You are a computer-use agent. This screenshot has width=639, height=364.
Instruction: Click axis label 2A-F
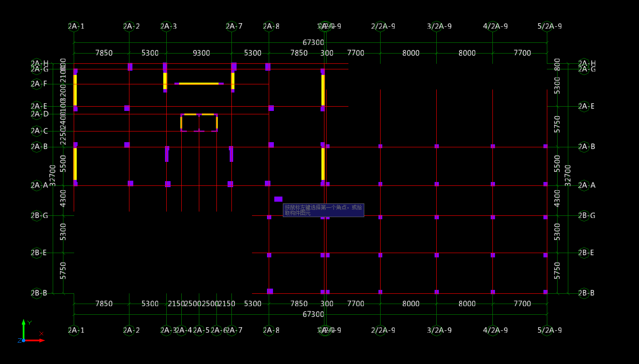coord(39,84)
